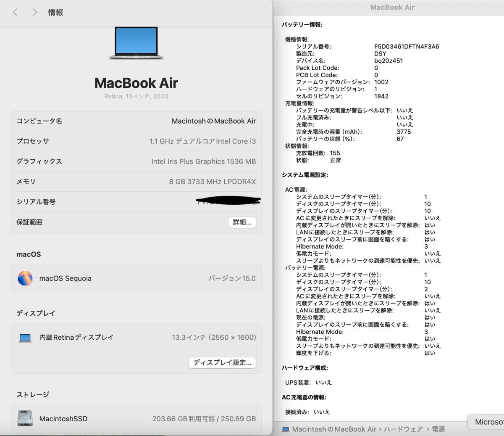Click the プロセッサ row value
This screenshot has height=436, width=504.
pos(202,141)
